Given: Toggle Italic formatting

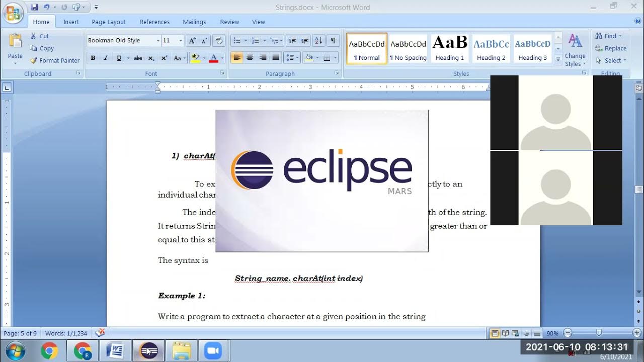Looking at the screenshot, I should coord(106,58).
